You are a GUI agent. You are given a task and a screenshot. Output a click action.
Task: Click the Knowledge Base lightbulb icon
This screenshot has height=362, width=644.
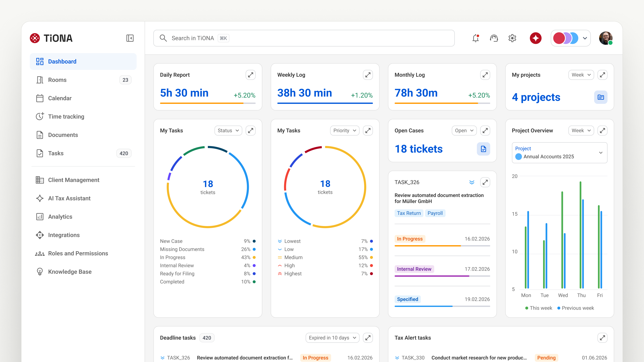pos(40,271)
